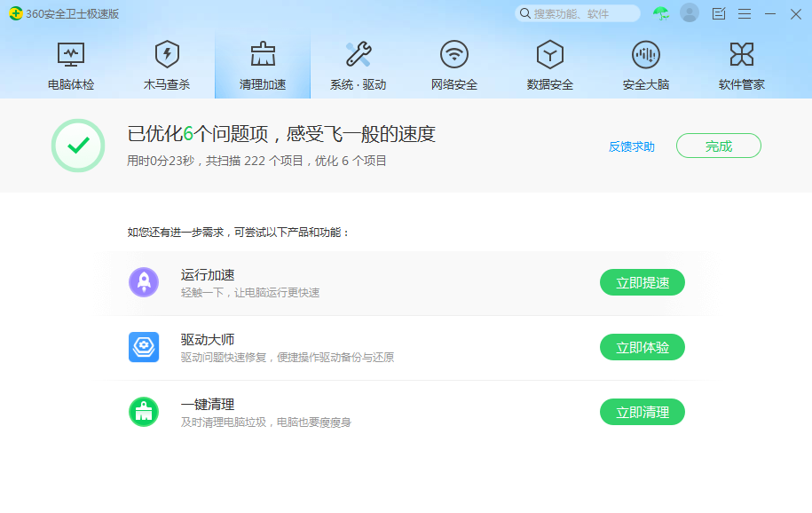This screenshot has width=812, height=513.
Task: Click the green 一键清理 broom icon
Action: pyautogui.click(x=144, y=412)
